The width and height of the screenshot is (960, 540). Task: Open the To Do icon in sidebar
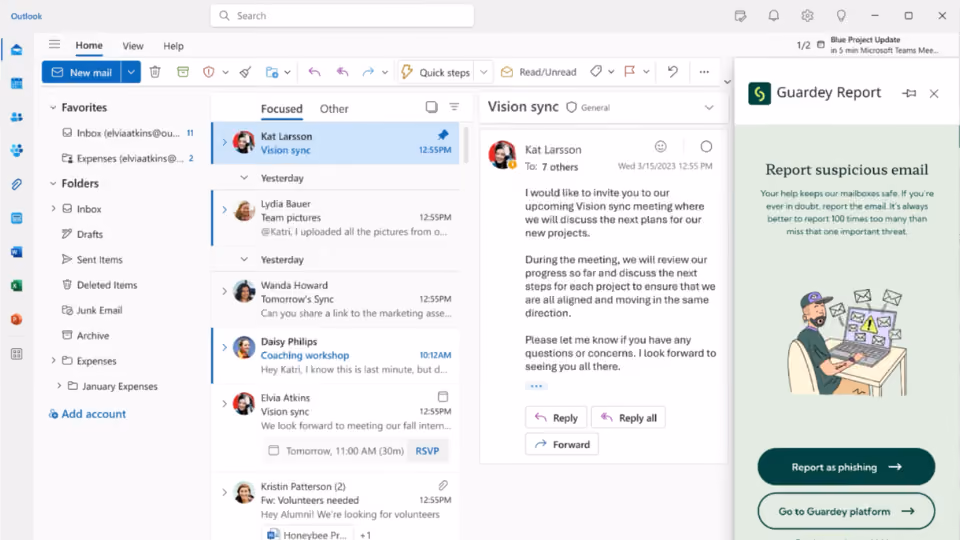point(17,218)
